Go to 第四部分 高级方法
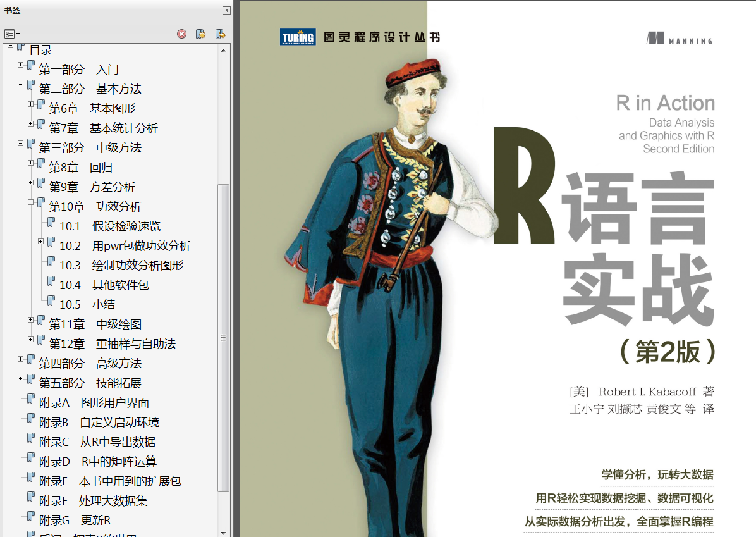 [90, 363]
